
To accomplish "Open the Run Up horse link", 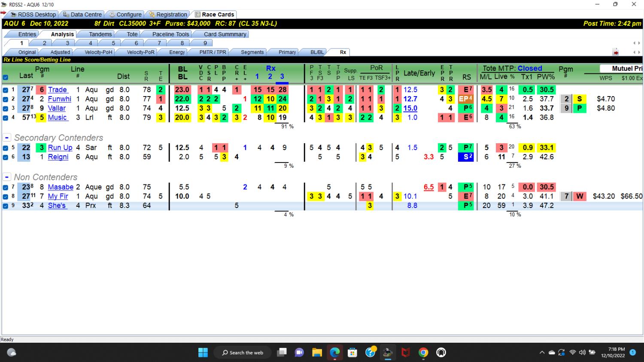I will coord(60,148).
